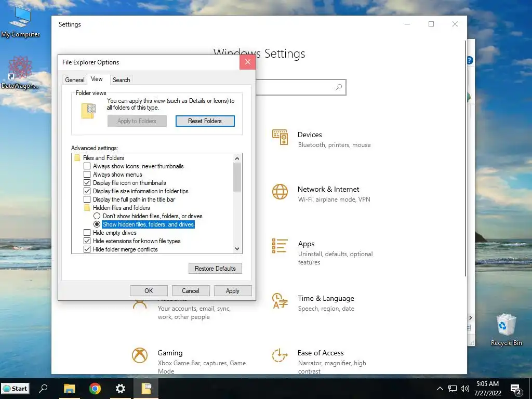Open Gaming settings category

point(190,362)
